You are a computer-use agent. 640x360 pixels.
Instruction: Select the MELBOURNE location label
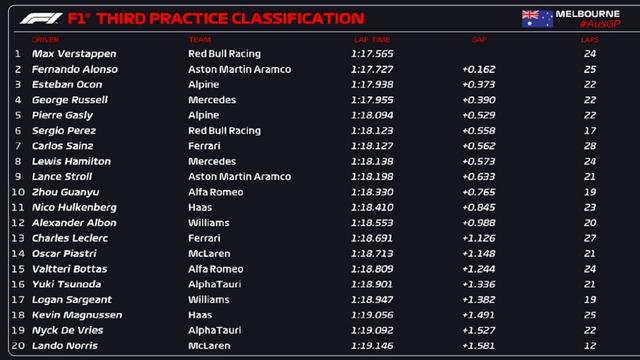coord(588,14)
